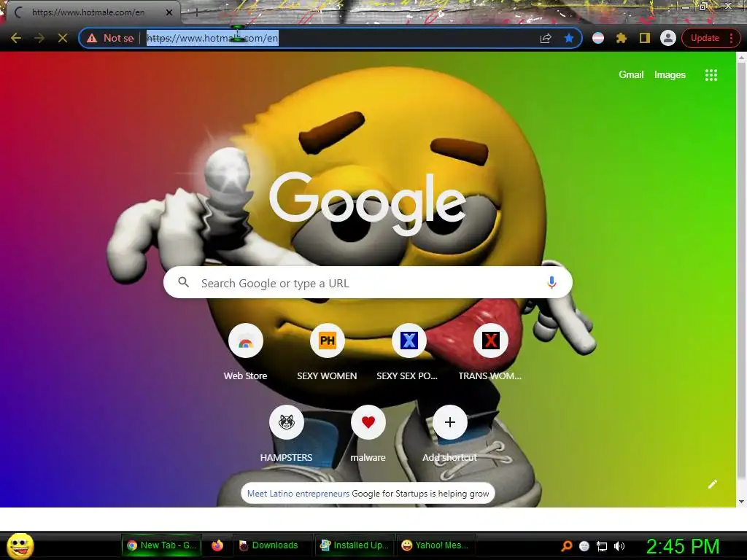Click Meet Latino entrepreneurs link
The height and width of the screenshot is (560, 747).
[298, 494]
